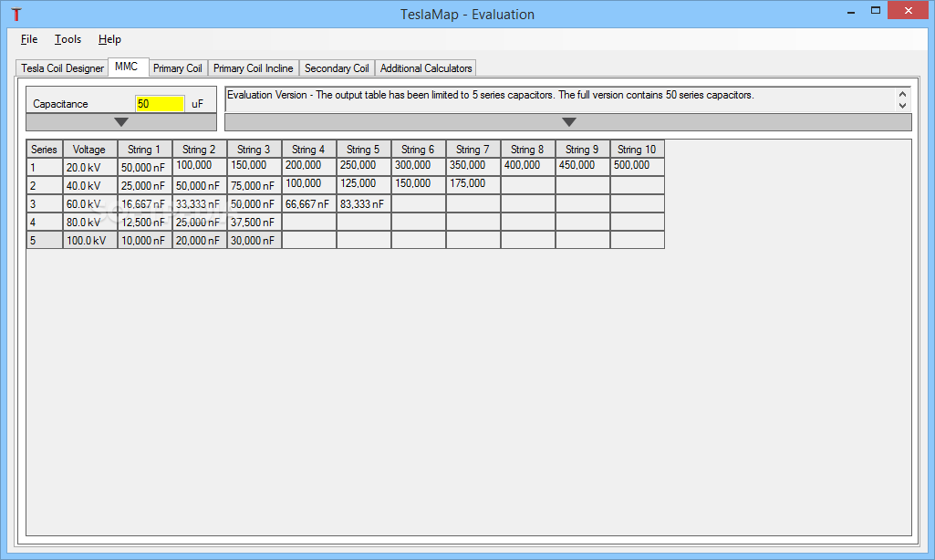Minimize the TeslaMap window

click(851, 11)
